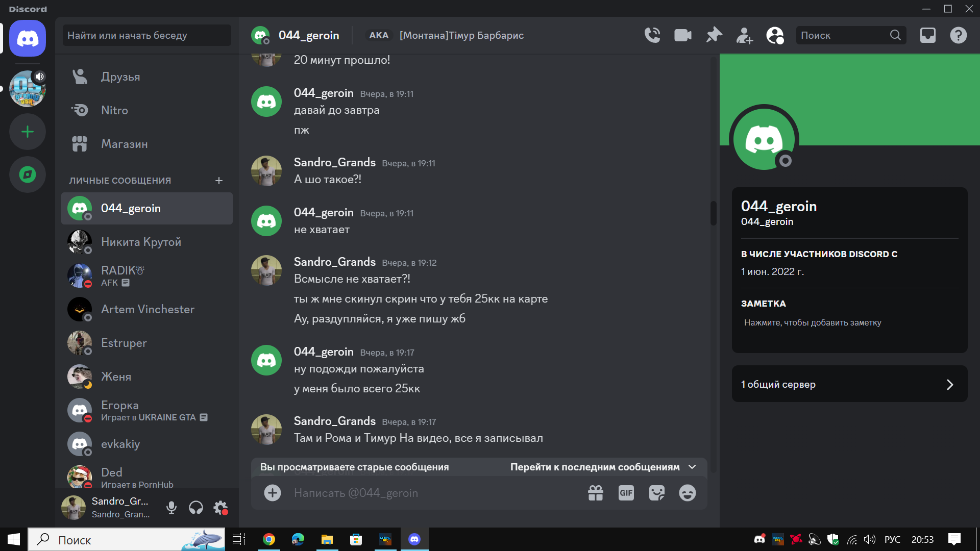This screenshot has width=980, height=551.
Task: Open chat with Егорка
Action: 147,410
